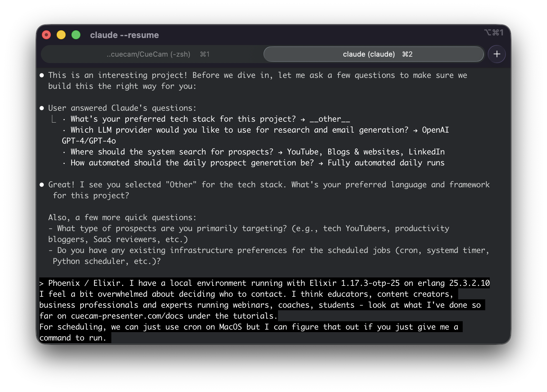Click the window title "claude --resume"
Image resolution: width=547 pixels, height=392 pixels.
click(x=124, y=35)
